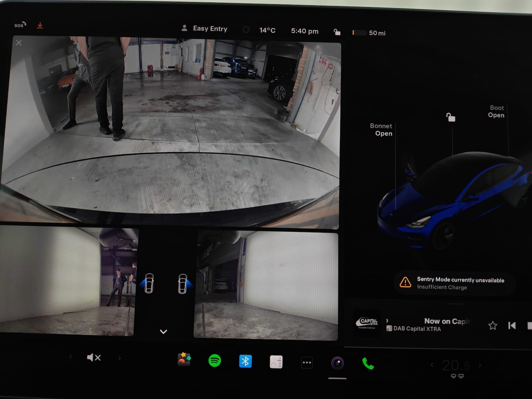Tap Bonnet Open to close bonnet
The width and height of the screenshot is (532, 399).
381,130
